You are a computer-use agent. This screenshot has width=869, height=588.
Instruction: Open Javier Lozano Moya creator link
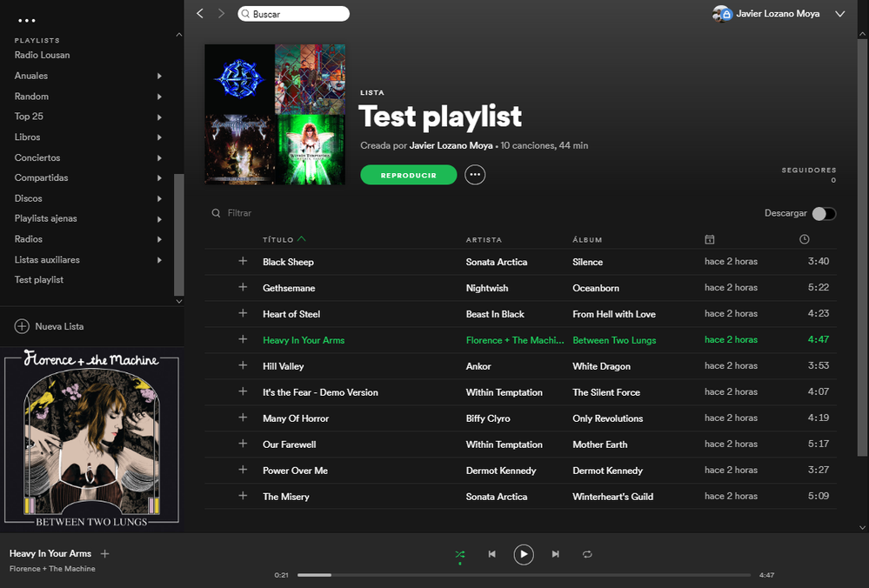(x=451, y=145)
